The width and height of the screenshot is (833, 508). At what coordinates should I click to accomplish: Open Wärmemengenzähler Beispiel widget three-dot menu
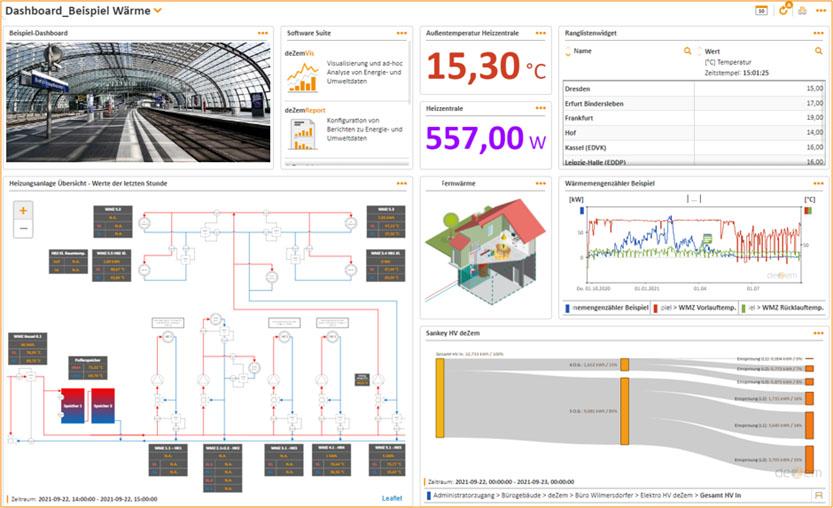[x=818, y=183]
